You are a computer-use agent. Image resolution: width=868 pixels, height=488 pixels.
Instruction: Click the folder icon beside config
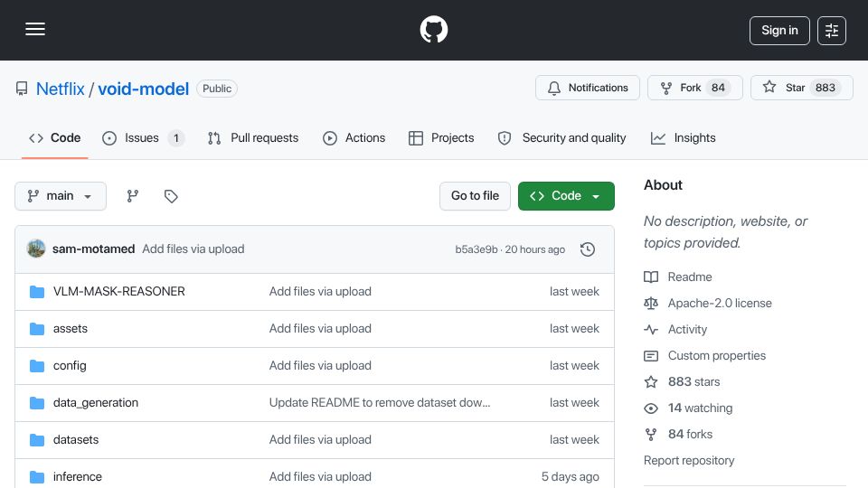pos(37,366)
